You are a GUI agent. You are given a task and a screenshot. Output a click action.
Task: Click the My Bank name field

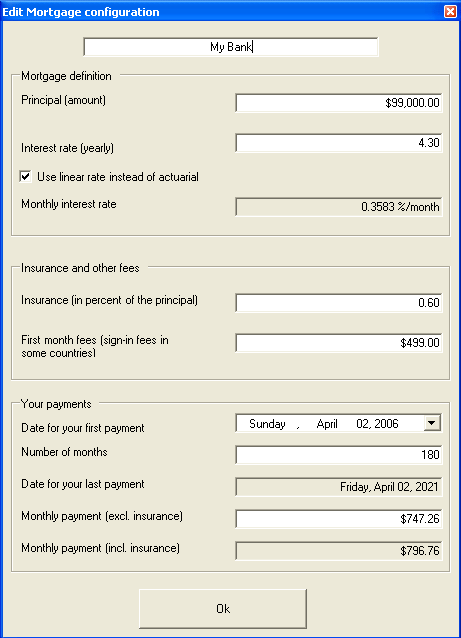231,47
